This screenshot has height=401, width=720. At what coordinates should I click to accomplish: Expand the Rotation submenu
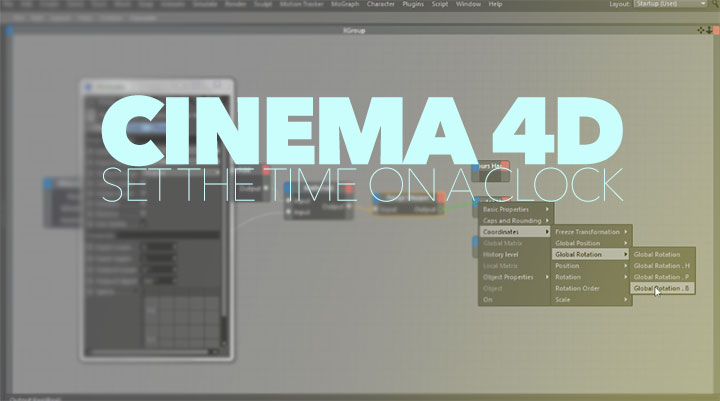tap(591, 277)
